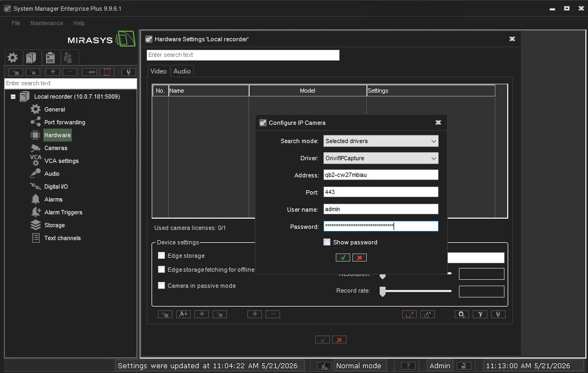The height and width of the screenshot is (373, 588).
Task: Collapse the Local recorder tree node
Action: 13,97
